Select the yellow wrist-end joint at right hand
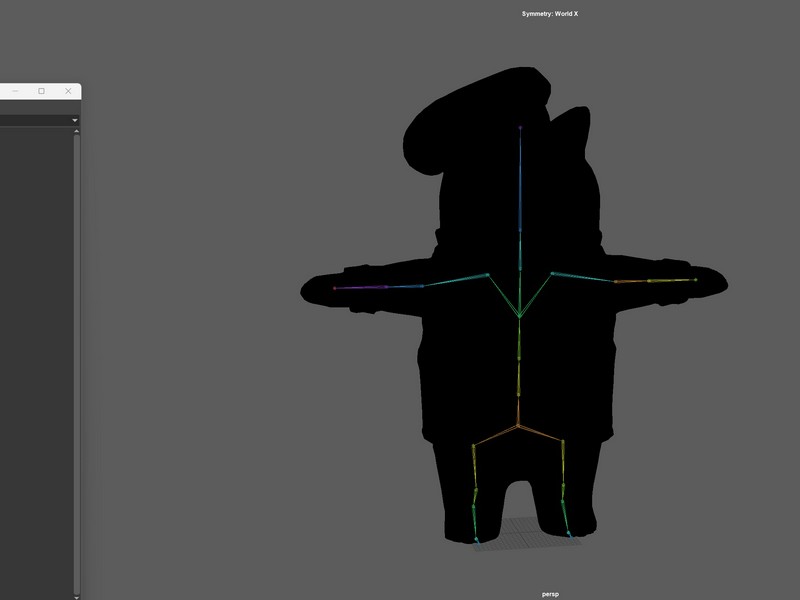Screen dimensions: 800x600 pyautogui.click(x=696, y=280)
